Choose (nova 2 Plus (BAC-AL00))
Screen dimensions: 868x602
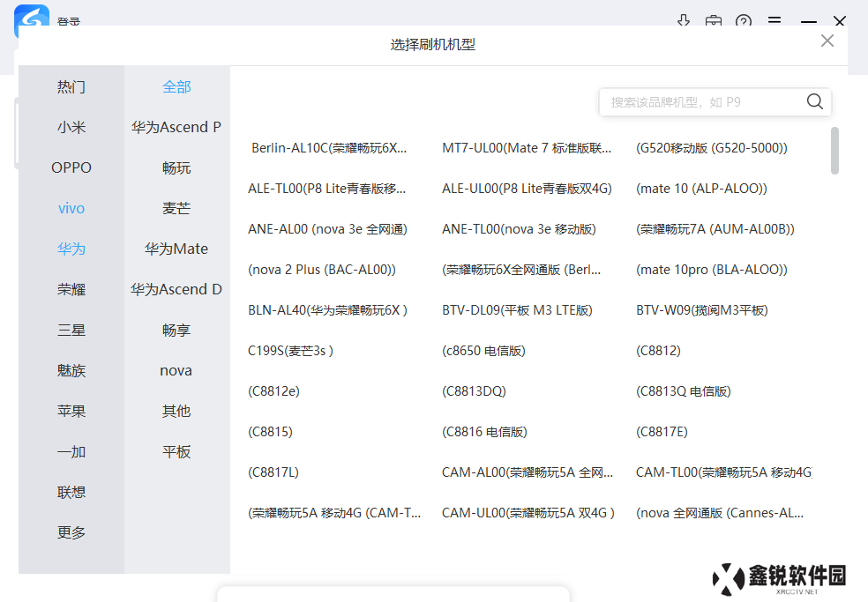pos(322,270)
